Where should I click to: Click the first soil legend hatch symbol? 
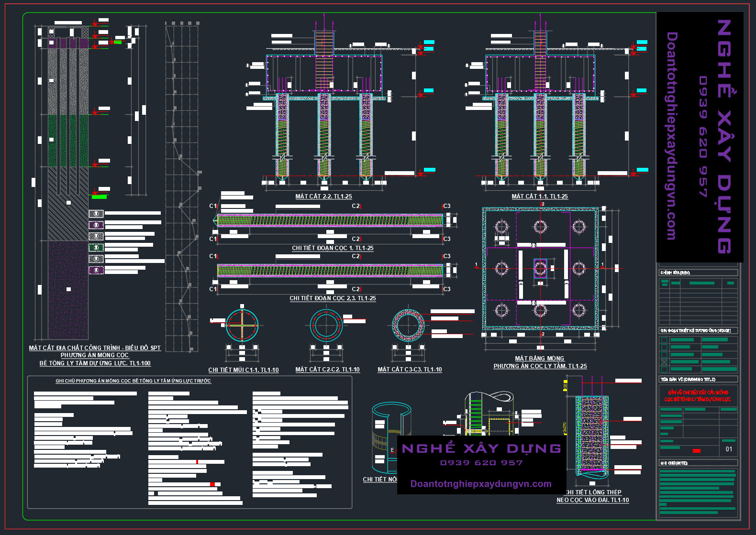click(96, 214)
